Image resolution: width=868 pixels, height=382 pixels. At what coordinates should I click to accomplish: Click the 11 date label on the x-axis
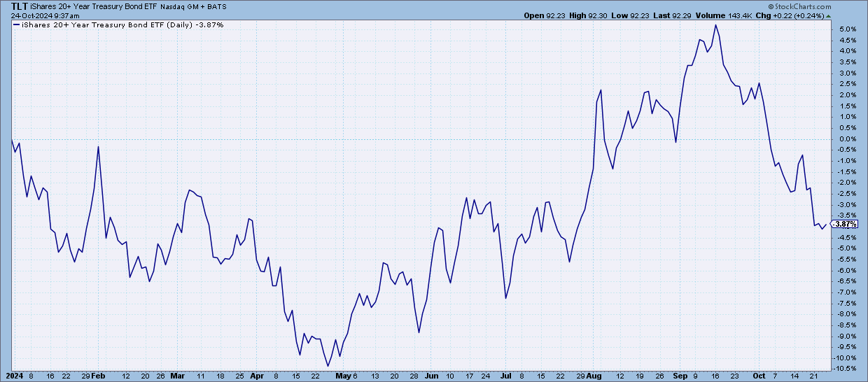(x=201, y=375)
